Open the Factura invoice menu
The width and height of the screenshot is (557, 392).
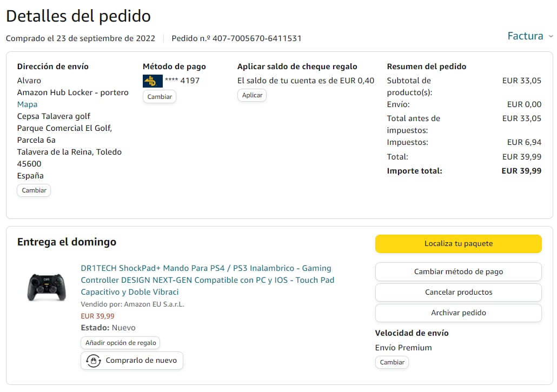525,36
